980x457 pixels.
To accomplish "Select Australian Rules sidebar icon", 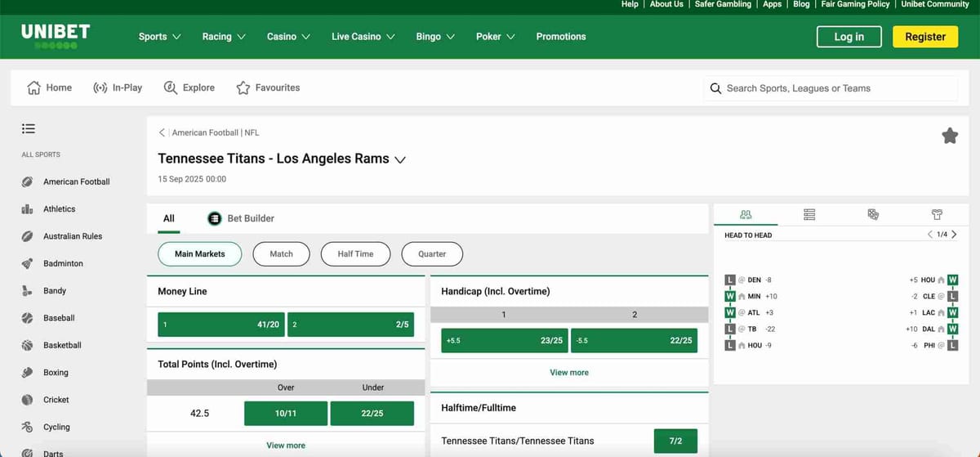I will click(28, 236).
